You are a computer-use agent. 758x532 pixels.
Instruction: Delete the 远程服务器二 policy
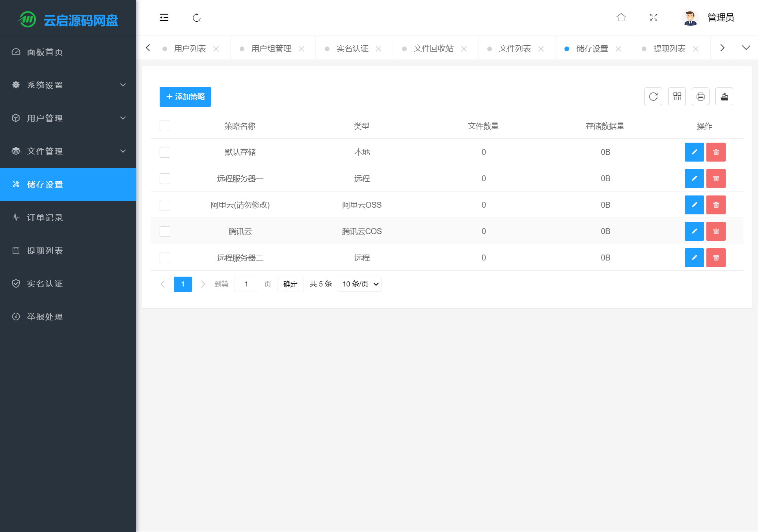tap(716, 258)
